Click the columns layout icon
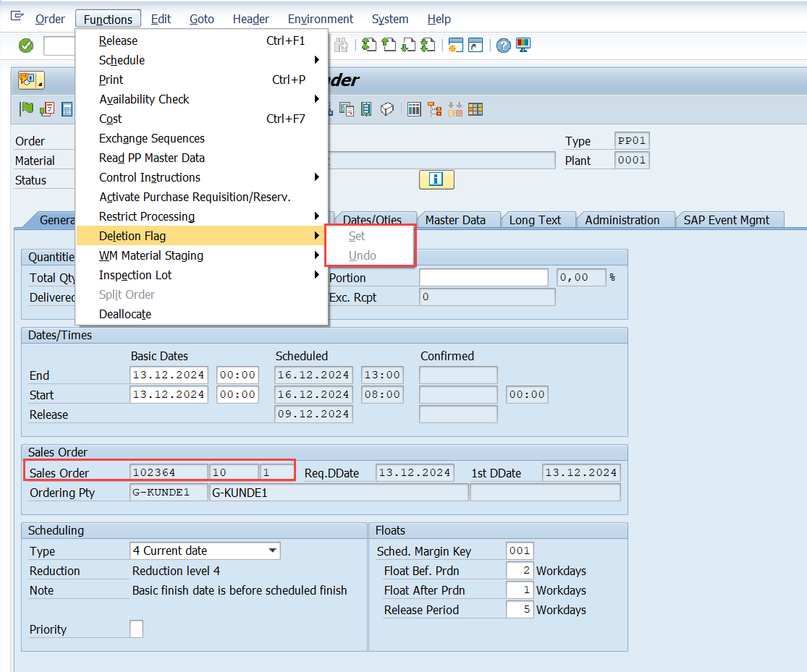Image resolution: width=807 pixels, height=672 pixels. pyautogui.click(x=414, y=109)
